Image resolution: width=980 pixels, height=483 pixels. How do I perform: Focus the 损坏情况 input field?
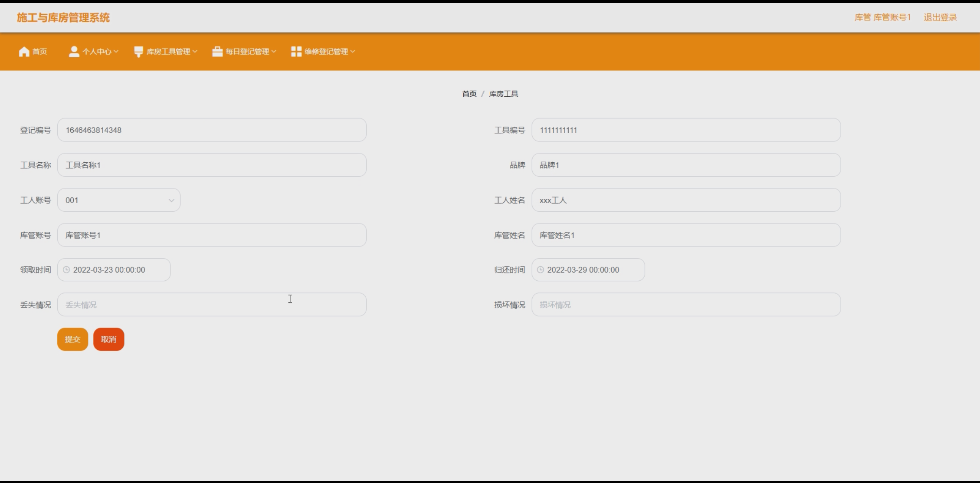(686, 305)
